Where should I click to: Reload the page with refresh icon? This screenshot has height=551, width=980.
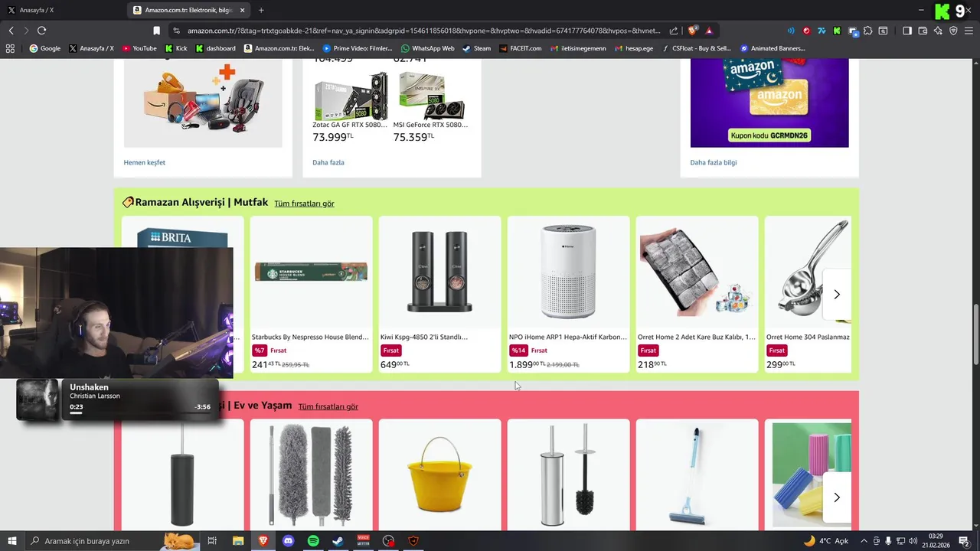point(41,31)
